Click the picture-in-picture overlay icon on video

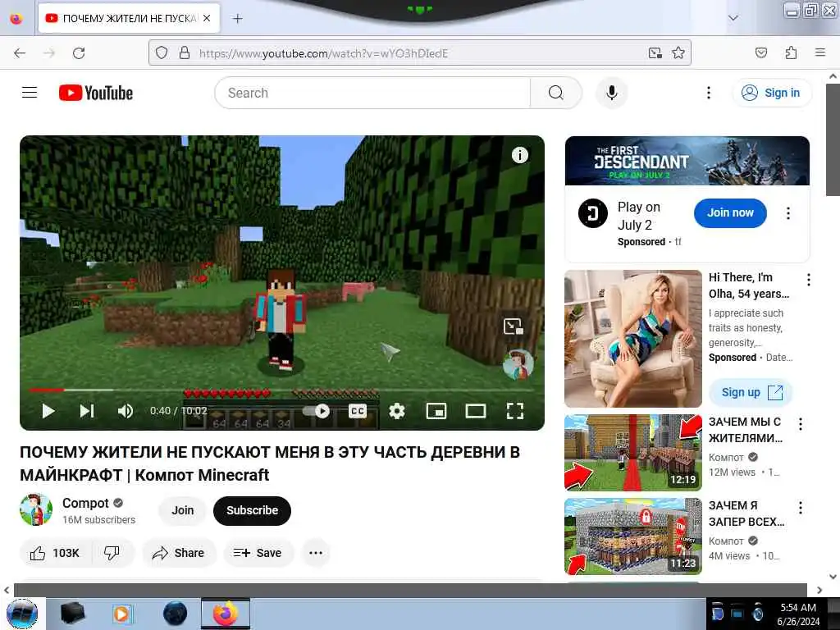(x=514, y=326)
